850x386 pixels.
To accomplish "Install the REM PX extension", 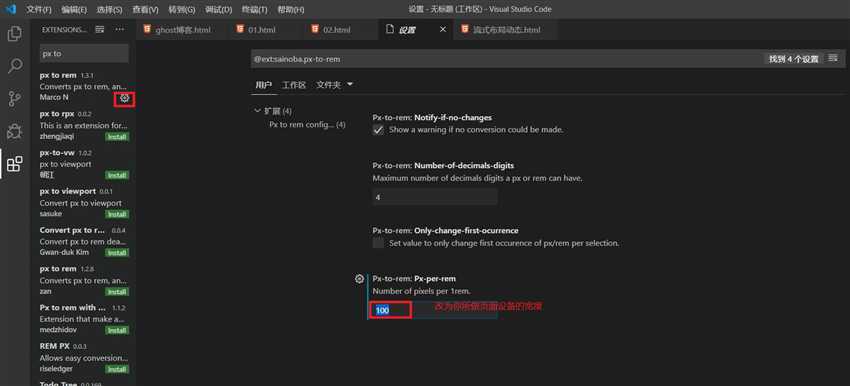I will tap(117, 369).
